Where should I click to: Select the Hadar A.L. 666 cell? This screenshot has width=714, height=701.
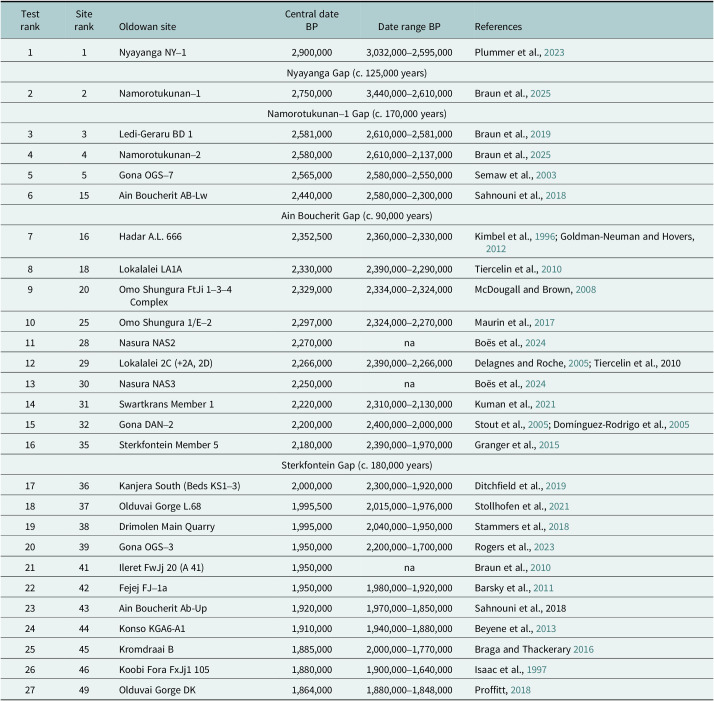(x=150, y=236)
